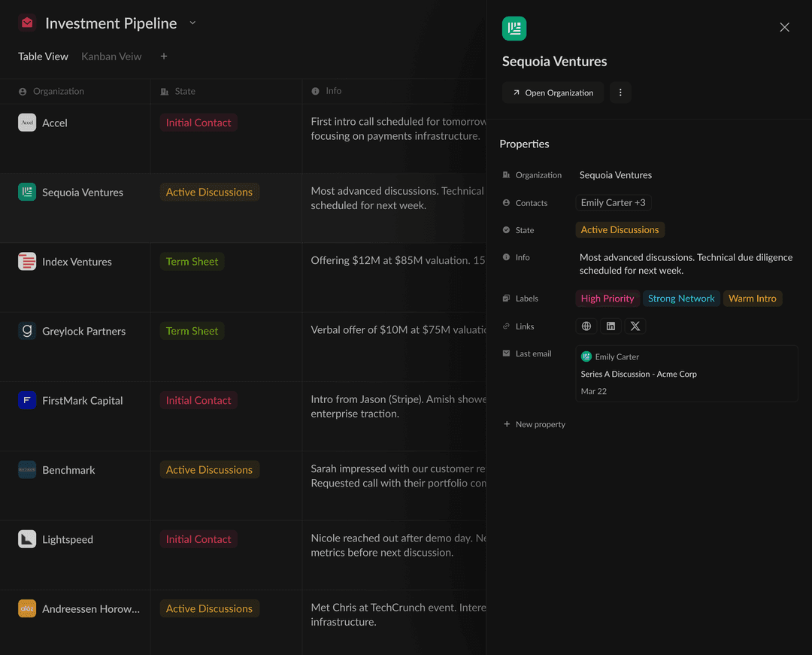
Task: Click the Investment Pipeline red mail icon
Action: click(x=27, y=23)
